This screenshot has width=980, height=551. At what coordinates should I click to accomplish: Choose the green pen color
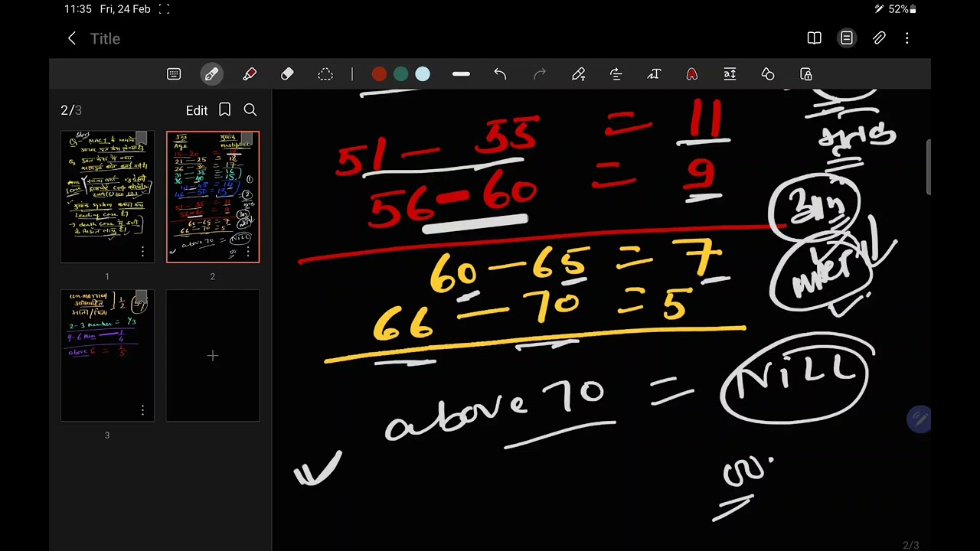click(x=400, y=74)
